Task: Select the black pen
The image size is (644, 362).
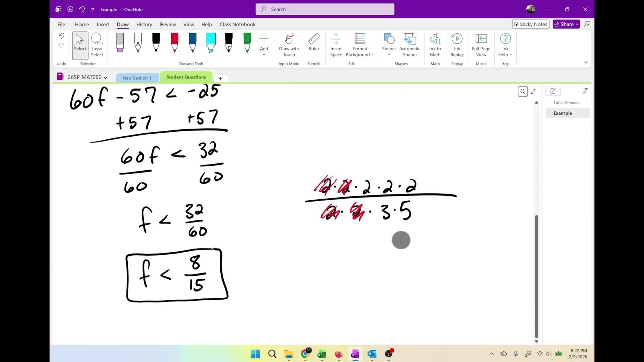Action: coord(156,43)
